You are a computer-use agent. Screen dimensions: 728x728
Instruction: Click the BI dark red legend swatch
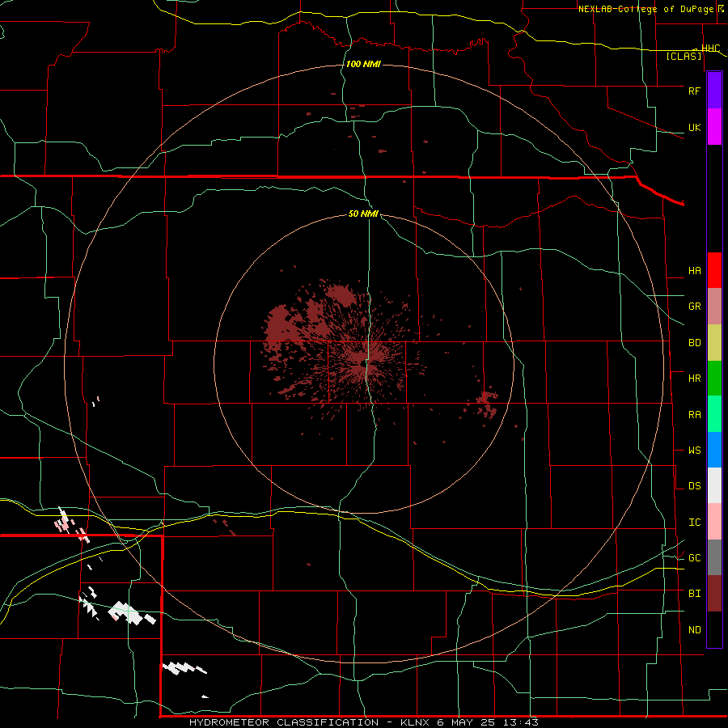coord(714,594)
